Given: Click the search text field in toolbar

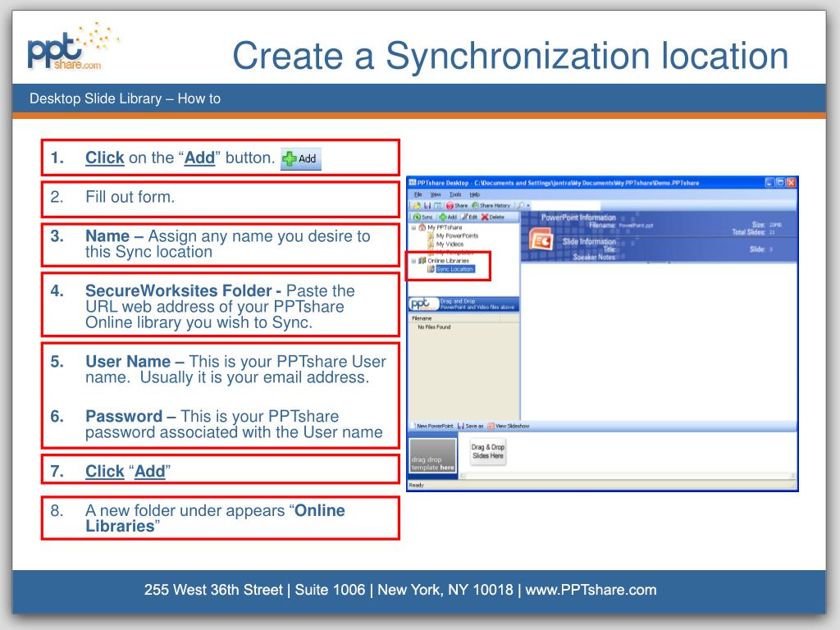Looking at the screenshot, I should tap(566, 206).
